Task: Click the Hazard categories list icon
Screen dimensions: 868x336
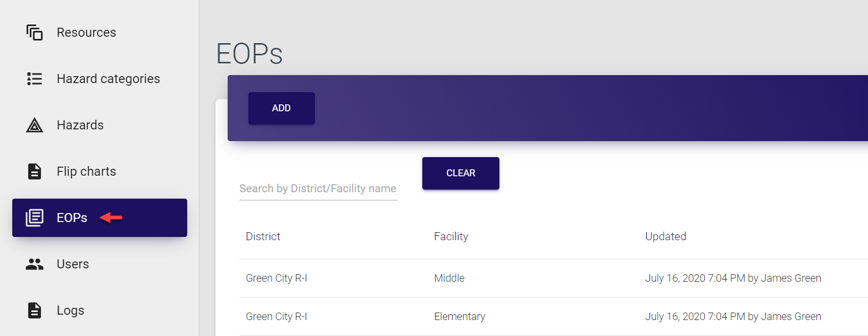Action: (35, 79)
